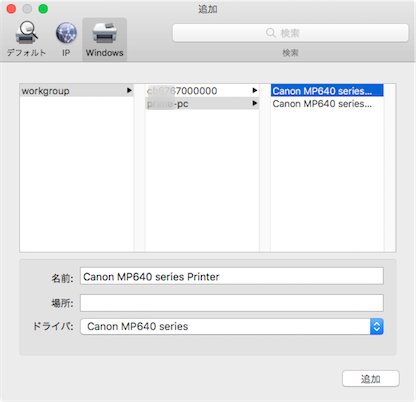This screenshot has width=416, height=402.
Task: Open the driver (ドライバ) dropdown
Action: [x=232, y=326]
